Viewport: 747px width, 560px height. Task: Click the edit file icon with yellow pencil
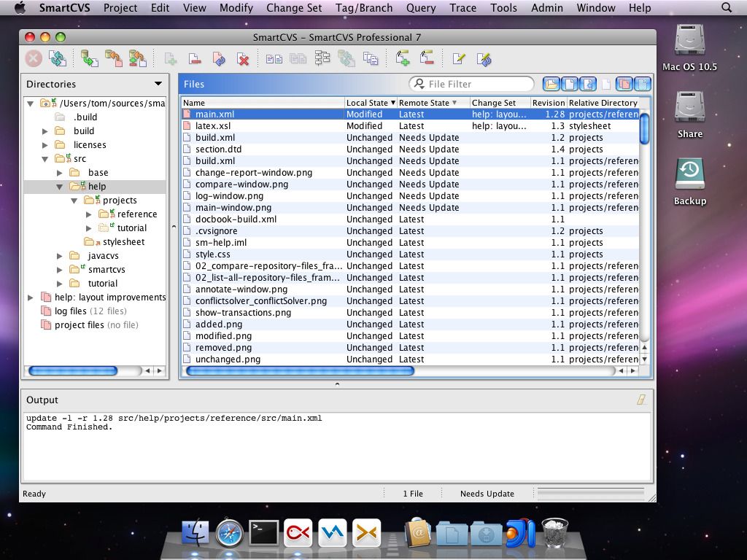point(458,59)
